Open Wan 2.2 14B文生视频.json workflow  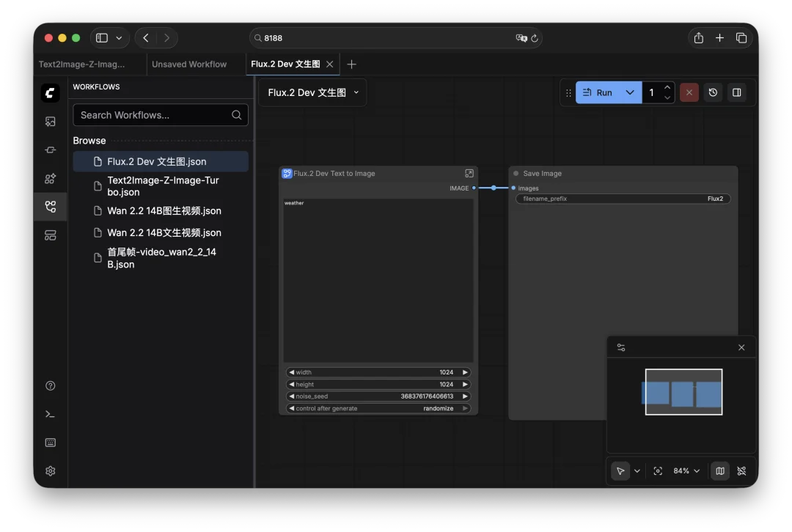(164, 233)
